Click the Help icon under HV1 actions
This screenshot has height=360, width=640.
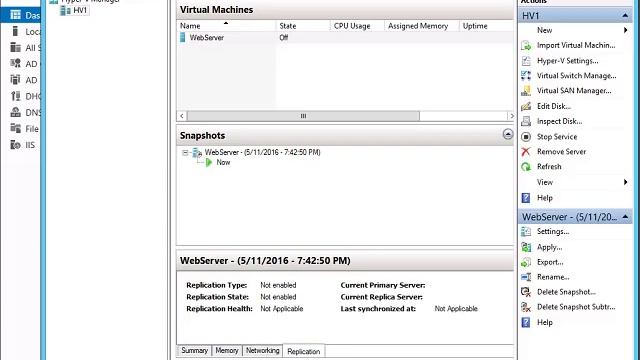click(x=526, y=198)
